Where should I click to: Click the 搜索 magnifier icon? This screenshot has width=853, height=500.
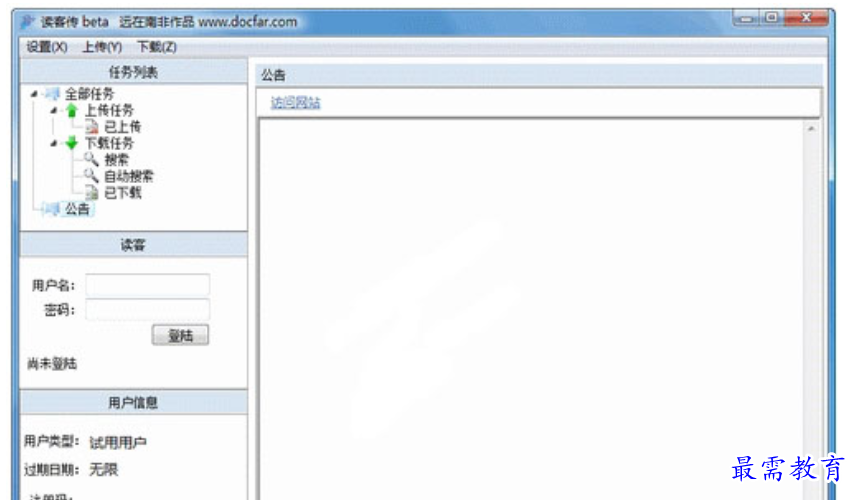pos(91,159)
